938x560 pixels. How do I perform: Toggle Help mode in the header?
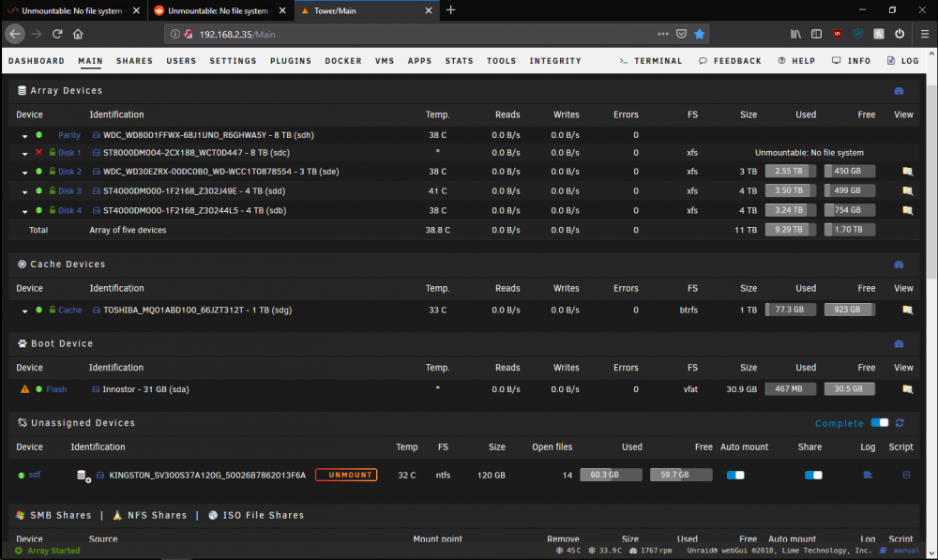tap(796, 61)
